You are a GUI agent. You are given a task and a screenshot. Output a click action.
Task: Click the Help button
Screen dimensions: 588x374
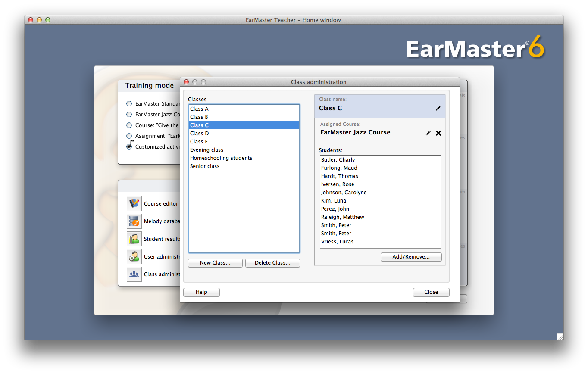[201, 292]
